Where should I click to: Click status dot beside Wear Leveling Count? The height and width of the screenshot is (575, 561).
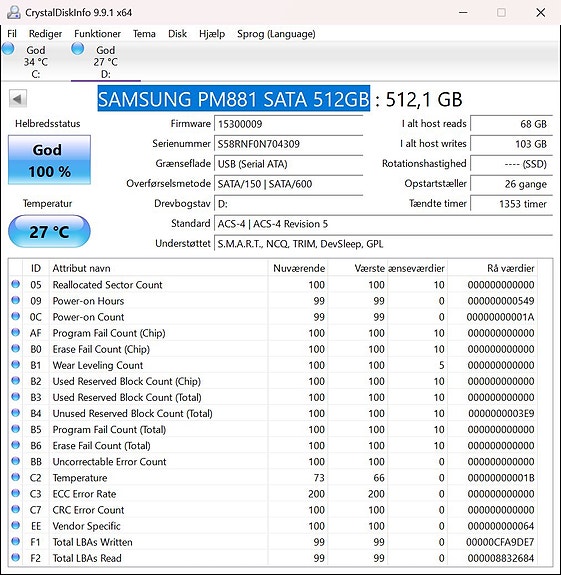[x=15, y=365]
